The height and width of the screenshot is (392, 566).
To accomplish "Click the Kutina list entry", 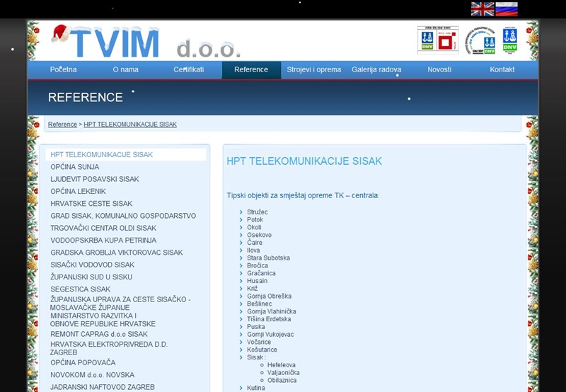I will (x=256, y=388).
